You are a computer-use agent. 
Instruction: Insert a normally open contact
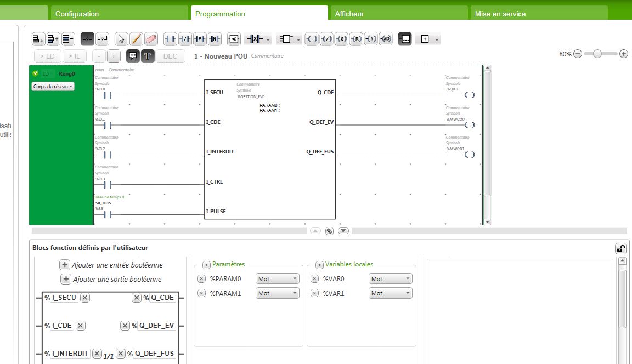pos(170,39)
